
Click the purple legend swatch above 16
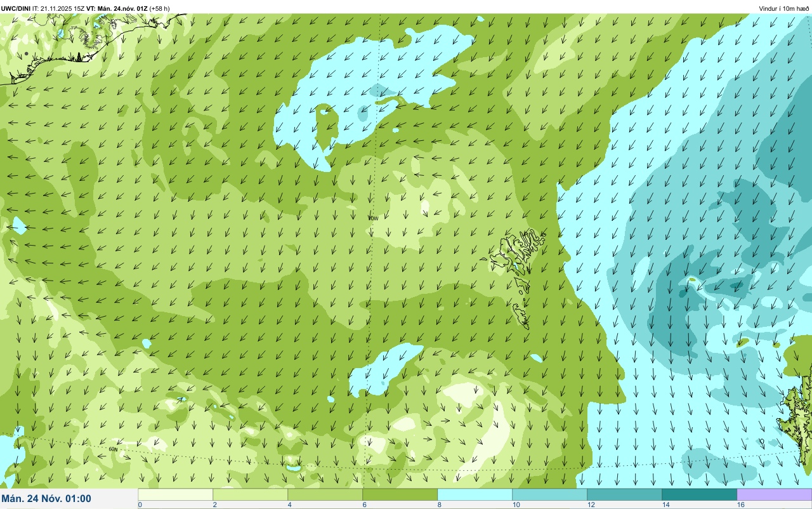(x=775, y=494)
